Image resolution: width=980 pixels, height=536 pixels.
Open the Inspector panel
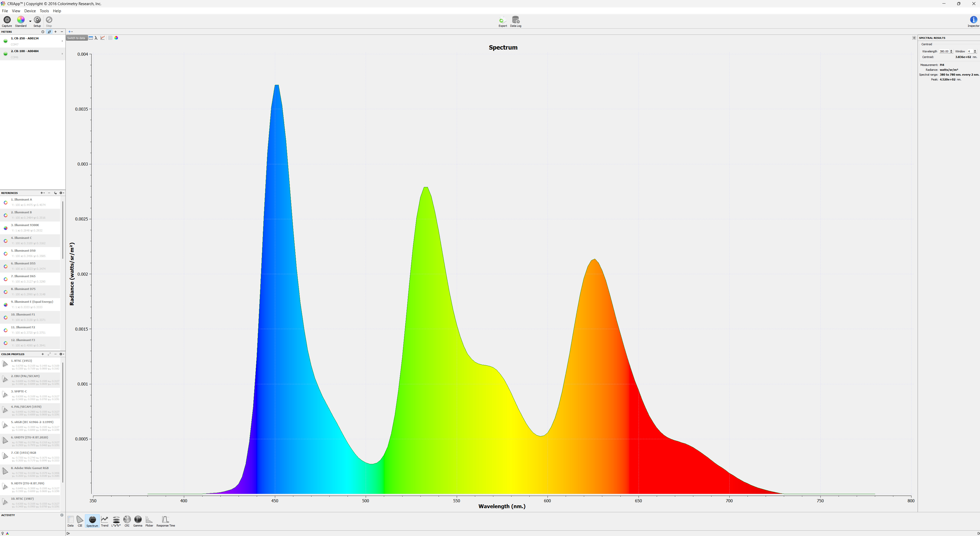point(973,20)
